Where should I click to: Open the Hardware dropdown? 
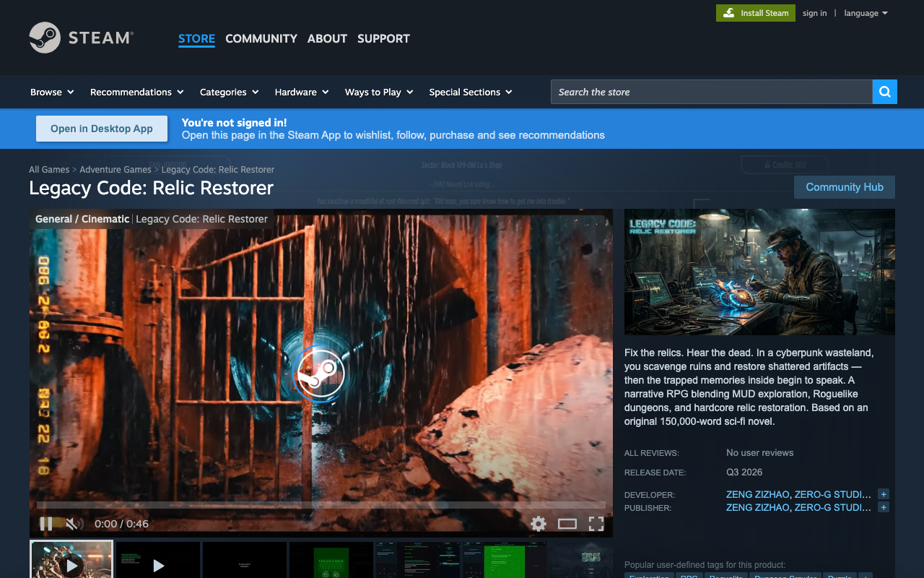[x=302, y=92]
